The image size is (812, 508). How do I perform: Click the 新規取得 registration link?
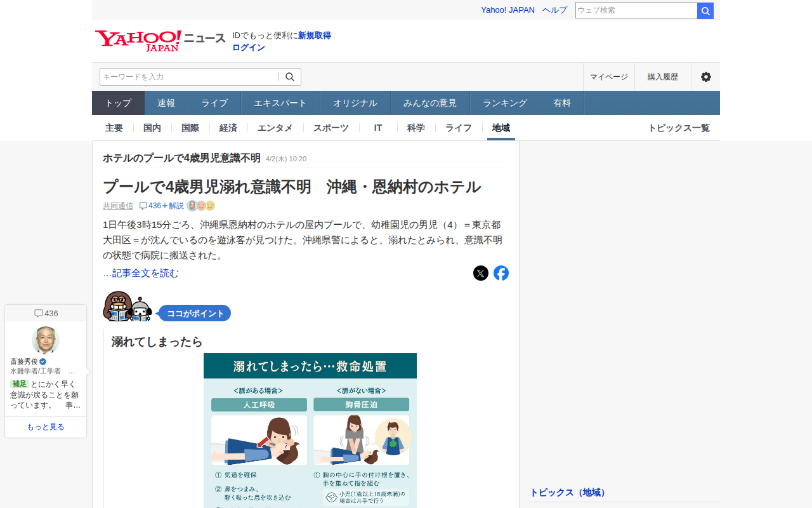point(315,36)
